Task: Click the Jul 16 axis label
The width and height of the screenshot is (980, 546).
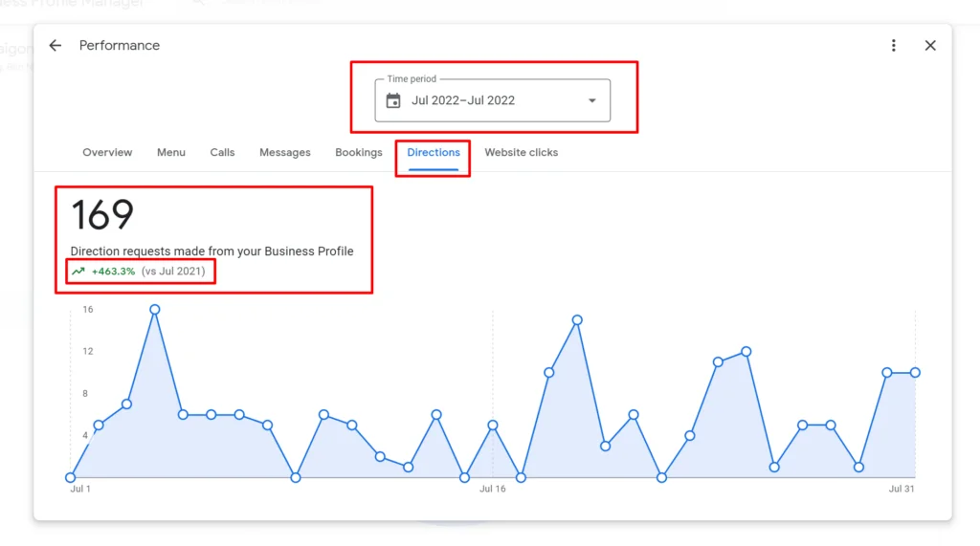Action: click(x=492, y=490)
